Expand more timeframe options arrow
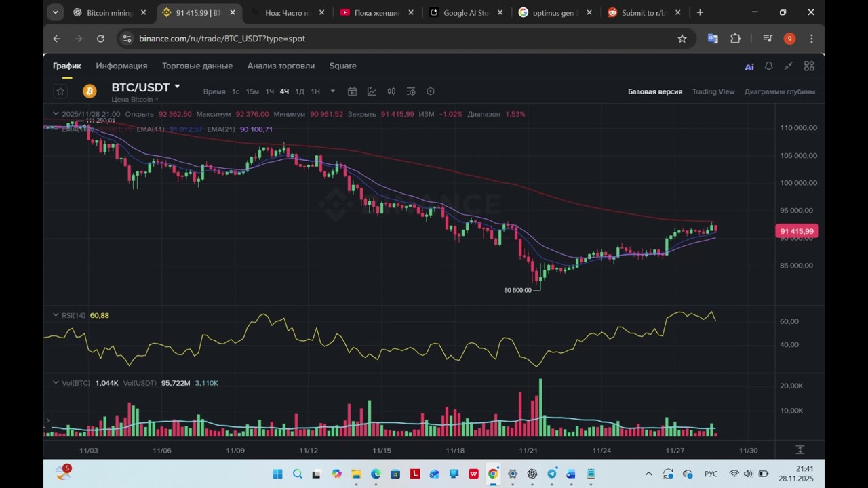The width and height of the screenshot is (868, 488). [332, 91]
